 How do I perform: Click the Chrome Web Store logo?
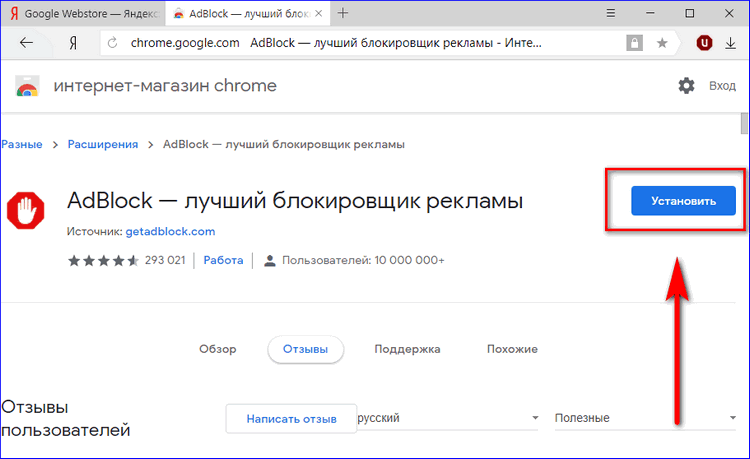click(27, 86)
